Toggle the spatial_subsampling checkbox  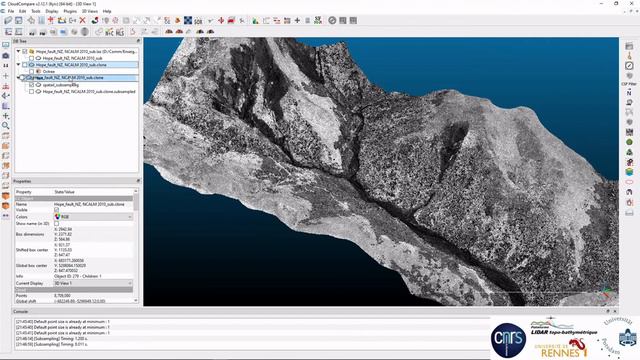(x=31, y=85)
